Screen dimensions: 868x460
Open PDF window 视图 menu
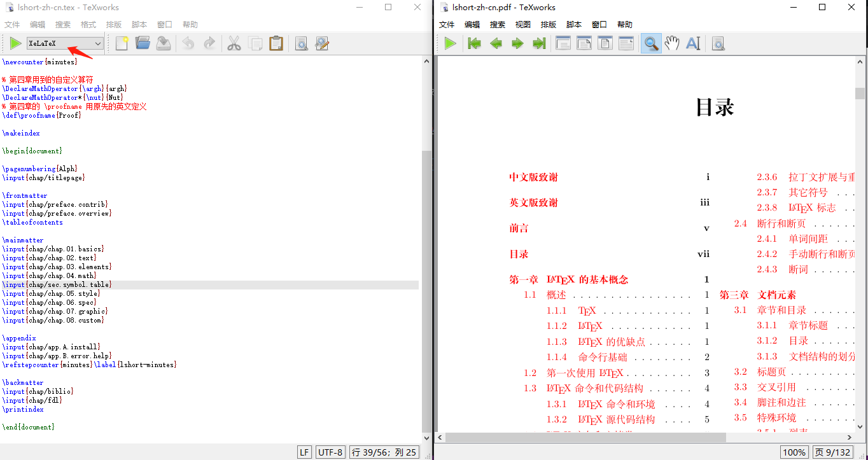point(523,25)
